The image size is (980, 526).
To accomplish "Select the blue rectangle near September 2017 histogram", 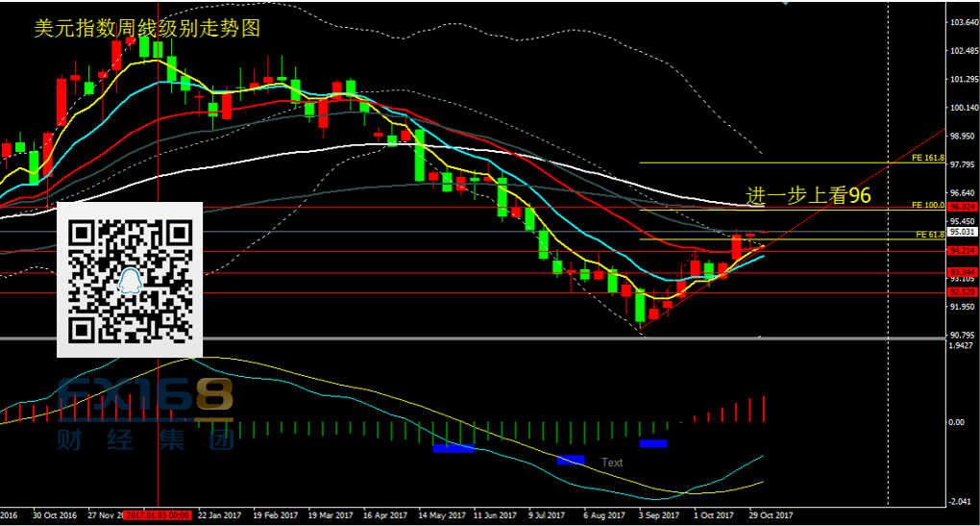I will [653, 443].
